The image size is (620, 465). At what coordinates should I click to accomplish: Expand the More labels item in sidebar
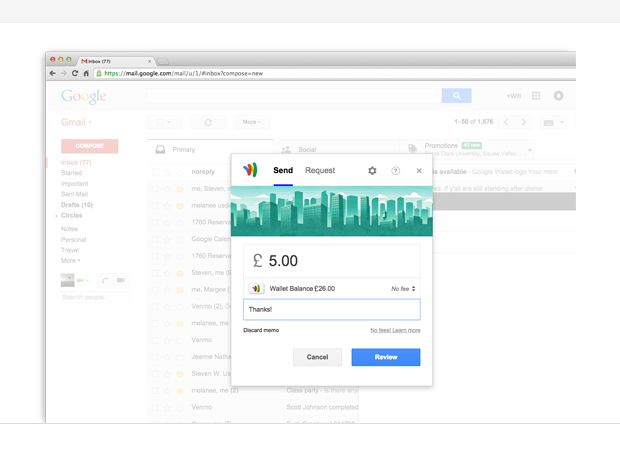pyautogui.click(x=70, y=261)
